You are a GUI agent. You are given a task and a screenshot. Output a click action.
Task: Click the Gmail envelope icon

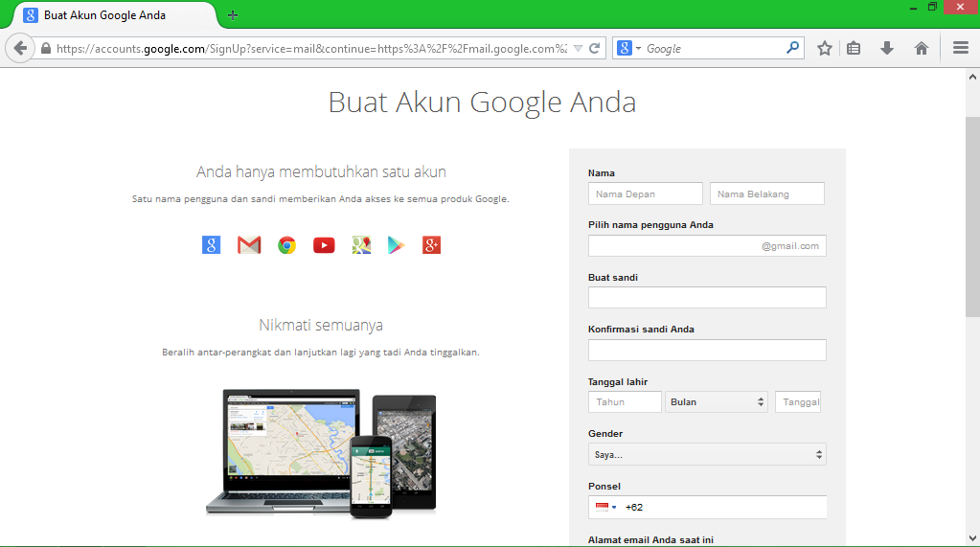coord(249,245)
